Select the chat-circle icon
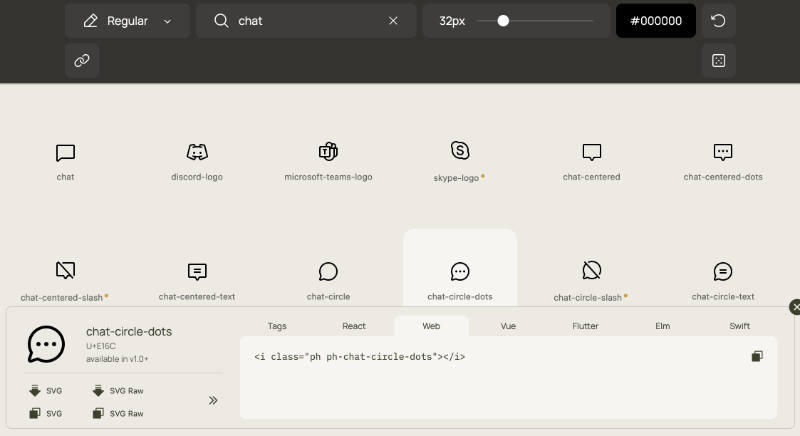This screenshot has height=436, width=800. coord(328,271)
